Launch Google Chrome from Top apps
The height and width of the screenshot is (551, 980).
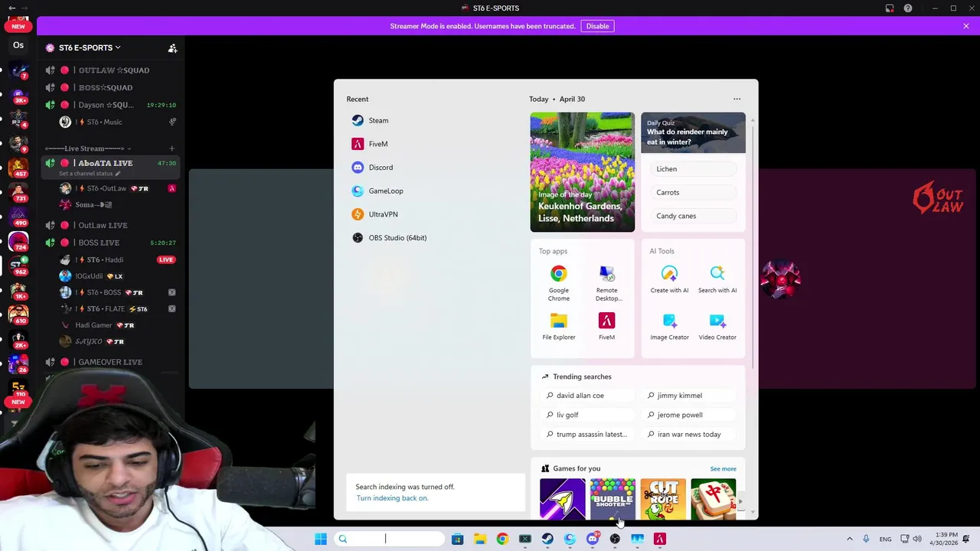click(x=558, y=283)
